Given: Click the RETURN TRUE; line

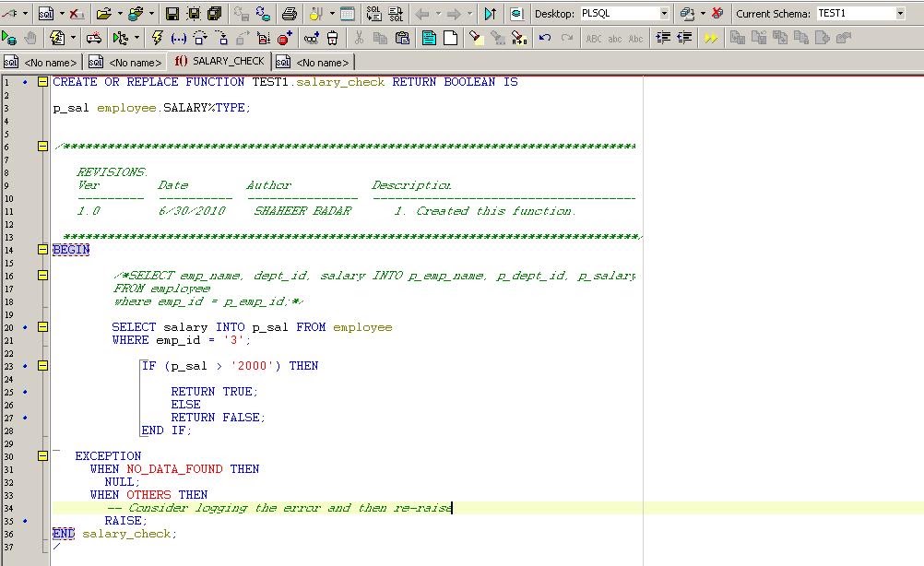Looking at the screenshot, I should coord(215,392).
